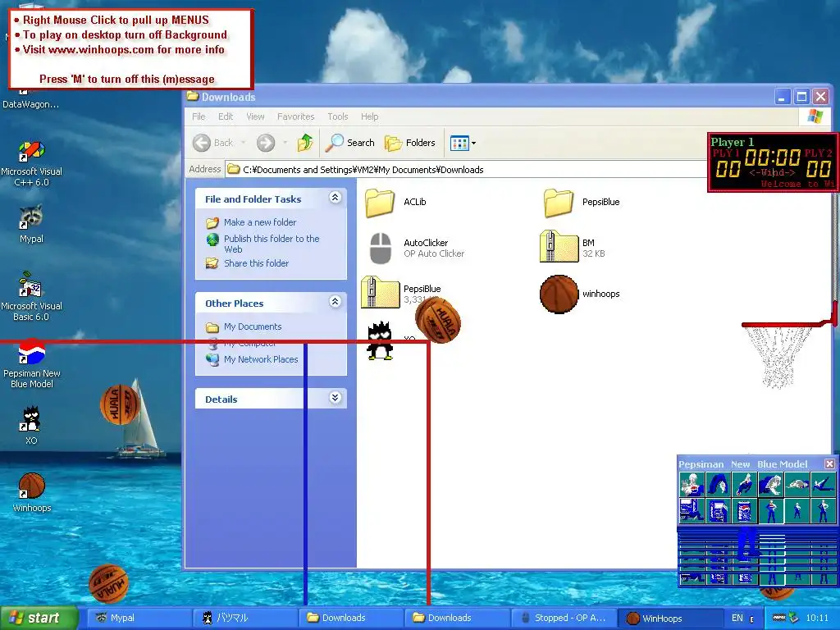Click the Pepsiman lying with leg raised tile
The height and width of the screenshot is (630, 840).
(824, 484)
